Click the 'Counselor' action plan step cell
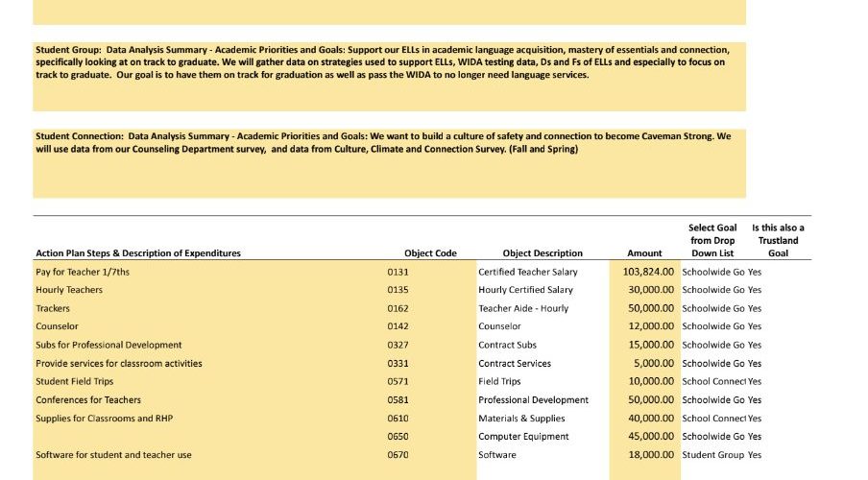The width and height of the screenshot is (868, 480). point(57,326)
